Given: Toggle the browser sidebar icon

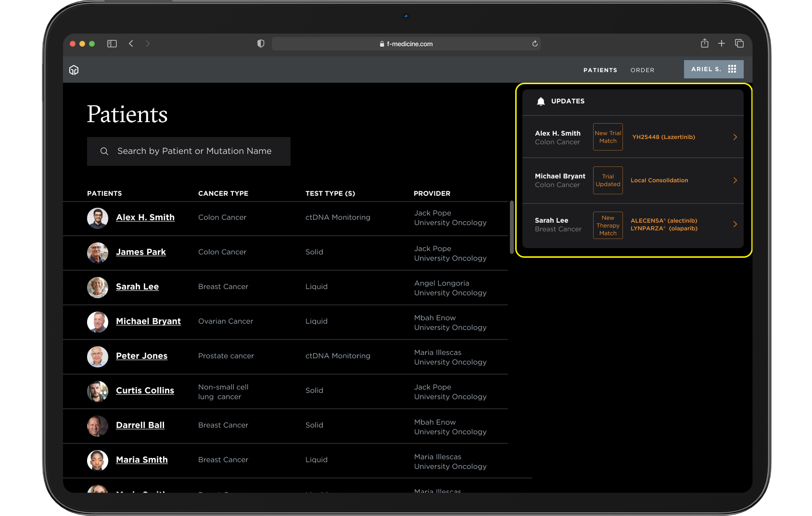Looking at the screenshot, I should pos(112,44).
